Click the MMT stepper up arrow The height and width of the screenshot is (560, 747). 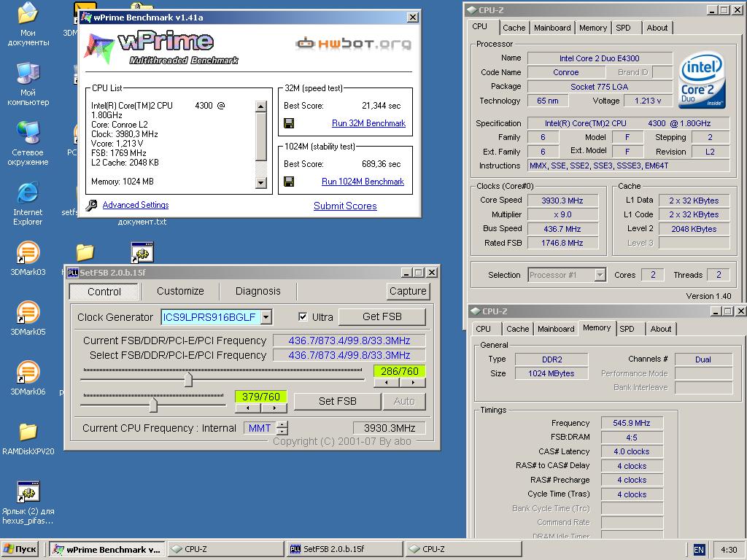click(x=282, y=424)
